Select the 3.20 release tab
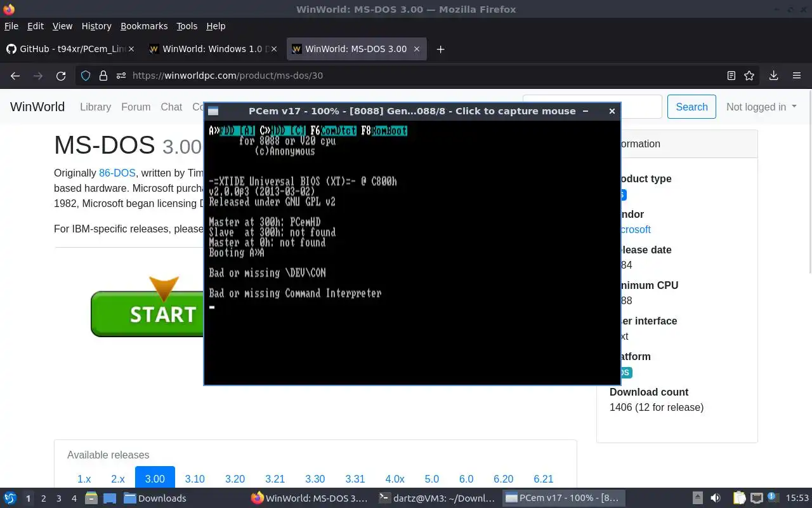This screenshot has height=508, width=812. click(x=235, y=479)
